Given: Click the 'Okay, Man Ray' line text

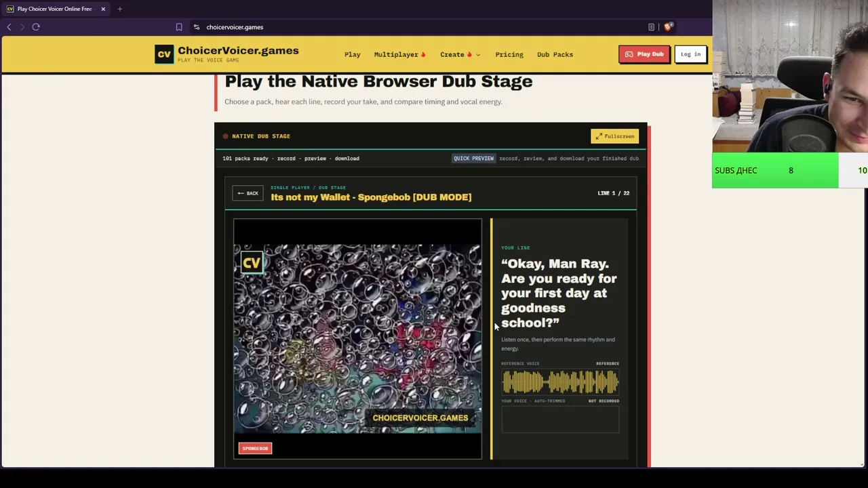Looking at the screenshot, I should pos(559,293).
